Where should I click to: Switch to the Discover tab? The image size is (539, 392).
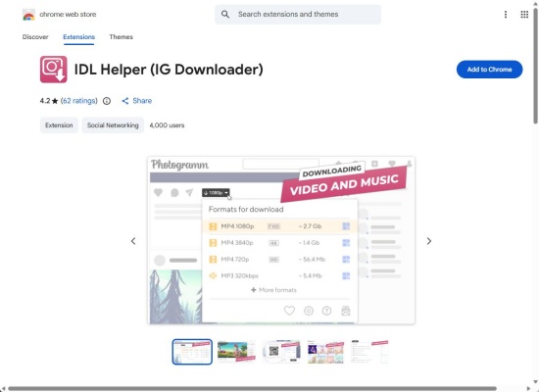35,37
